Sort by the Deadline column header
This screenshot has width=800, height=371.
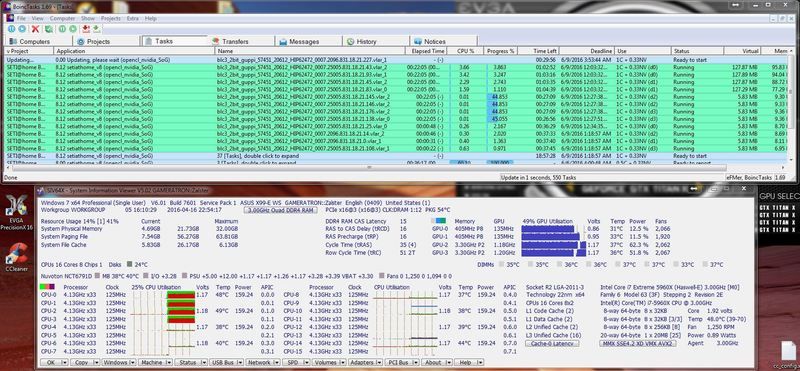point(587,51)
